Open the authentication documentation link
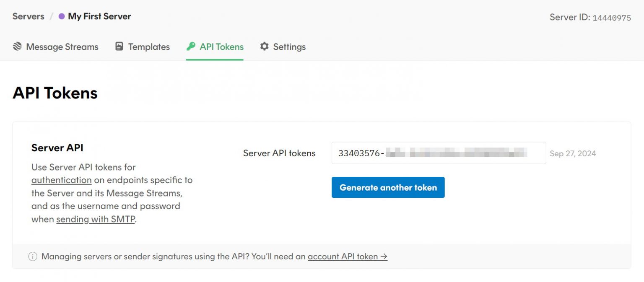 click(61, 180)
